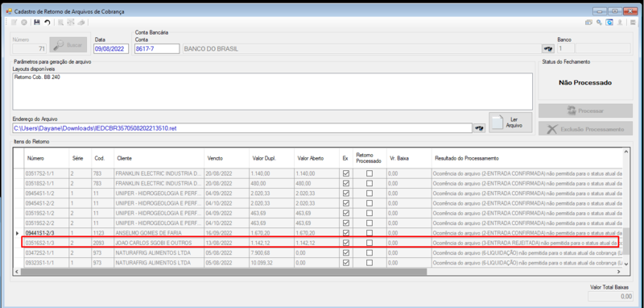Click the greyed-out edit record toolbar icon
Image resolution: width=644 pixels, height=308 pixels.
tap(14, 23)
